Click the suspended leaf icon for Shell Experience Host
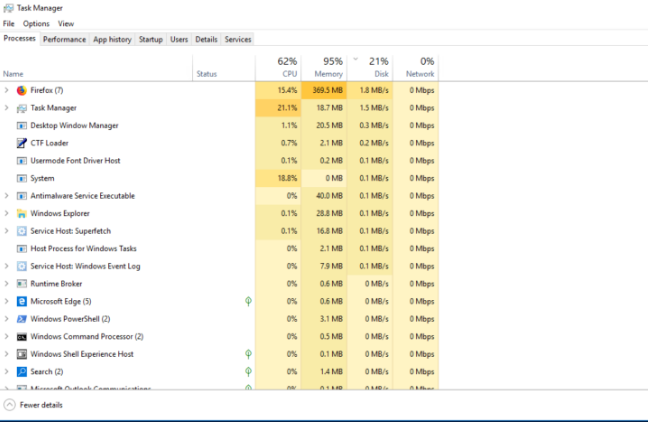Image resolution: width=653 pixels, height=422 pixels. point(248,354)
